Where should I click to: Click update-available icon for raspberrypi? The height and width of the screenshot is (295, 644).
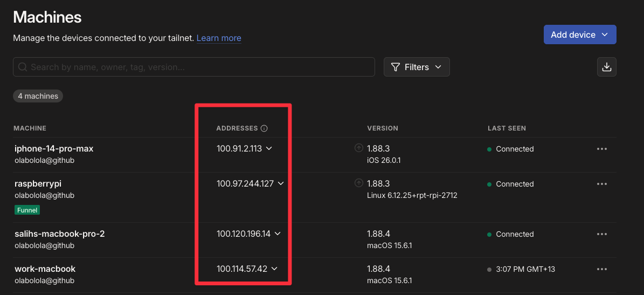[x=358, y=183]
